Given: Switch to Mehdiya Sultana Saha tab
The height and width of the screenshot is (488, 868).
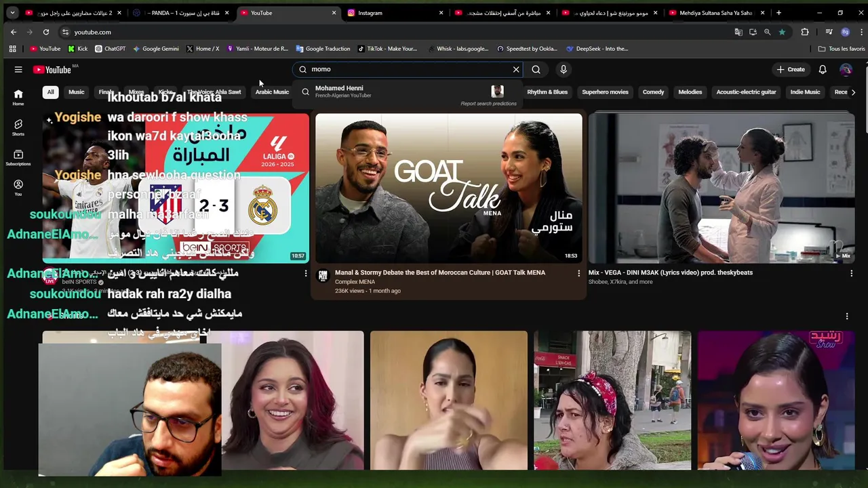Looking at the screenshot, I should pyautogui.click(x=715, y=13).
